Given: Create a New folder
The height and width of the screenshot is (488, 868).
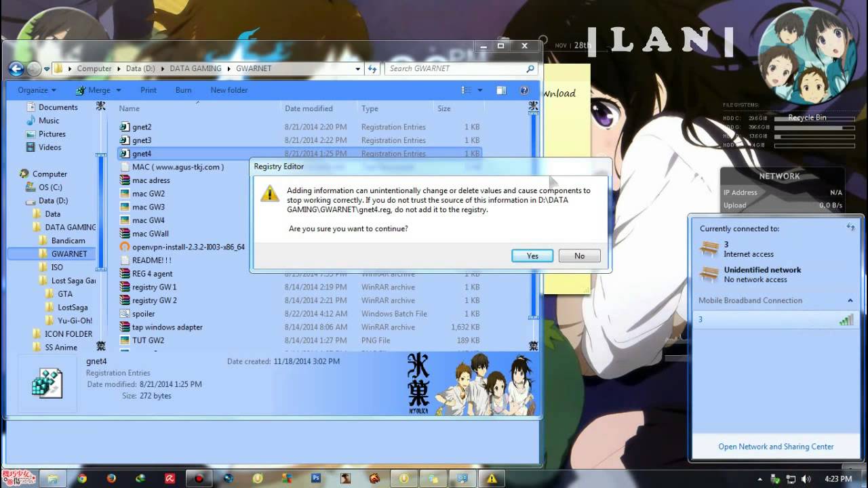Looking at the screenshot, I should [229, 90].
